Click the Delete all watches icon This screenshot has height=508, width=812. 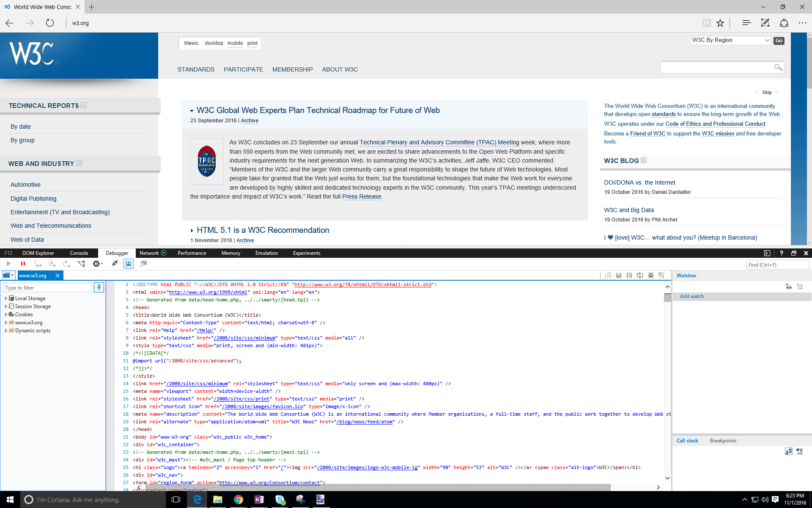click(800, 287)
